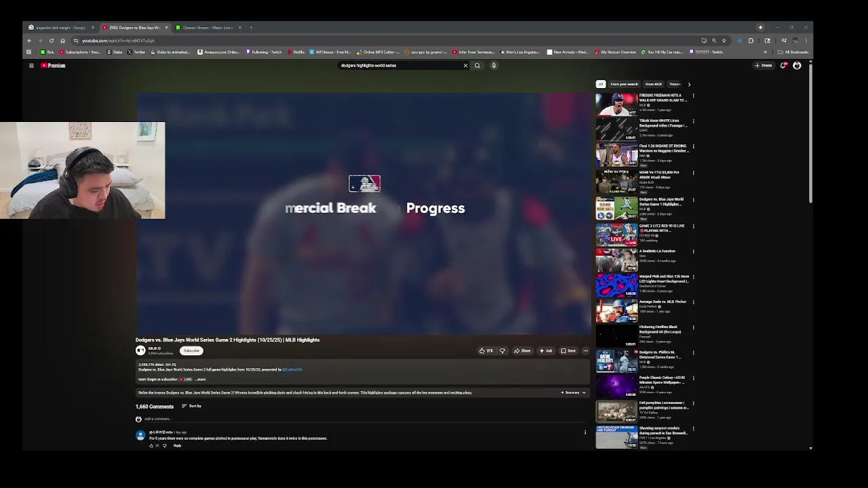
Task: Subscribe to the MLB channel
Action: click(191, 350)
